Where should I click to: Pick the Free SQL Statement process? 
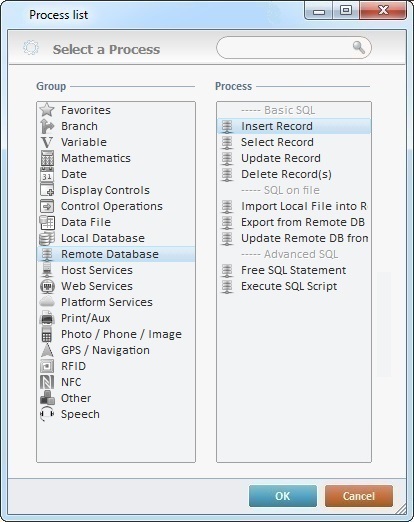[294, 270]
